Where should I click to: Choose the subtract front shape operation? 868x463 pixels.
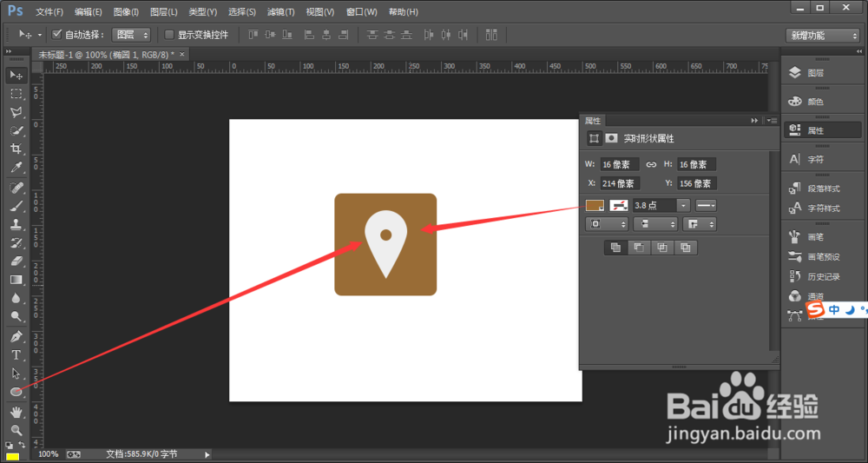639,248
